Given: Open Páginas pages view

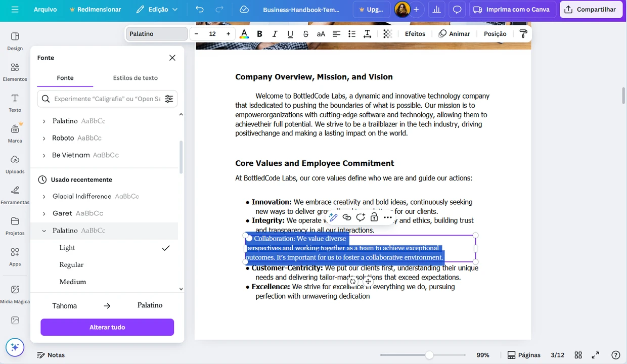Looking at the screenshot, I should (x=524, y=355).
